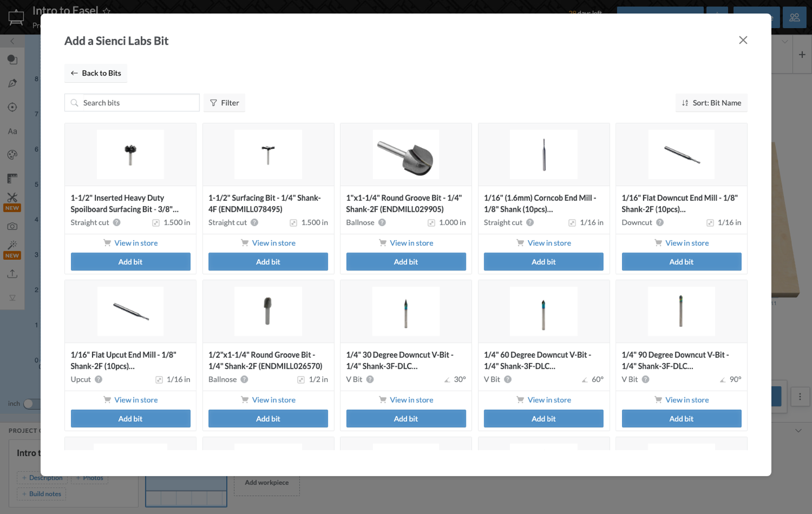Viewport: 812px width, 514px height.
Task: Show help for Spoilboard bit Straight cut type
Action: click(x=117, y=223)
